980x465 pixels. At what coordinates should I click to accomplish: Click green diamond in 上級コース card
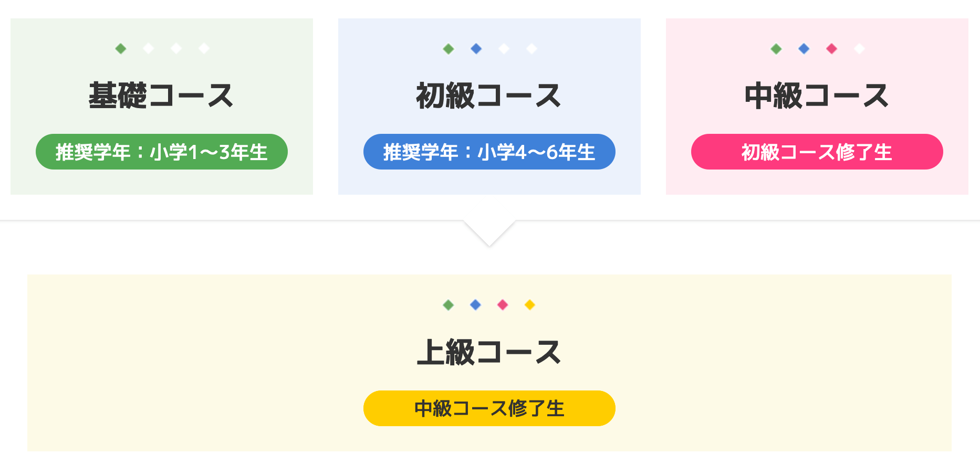pos(448,305)
